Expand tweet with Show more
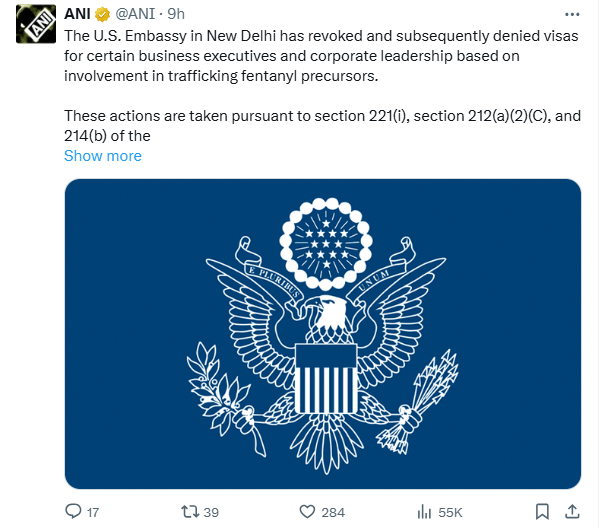 pyautogui.click(x=103, y=156)
